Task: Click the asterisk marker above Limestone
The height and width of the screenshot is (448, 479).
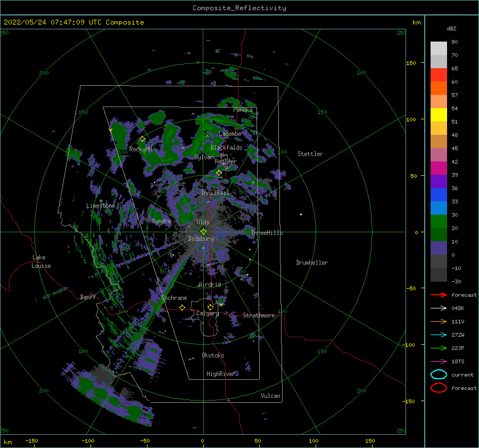Action: pos(101,201)
